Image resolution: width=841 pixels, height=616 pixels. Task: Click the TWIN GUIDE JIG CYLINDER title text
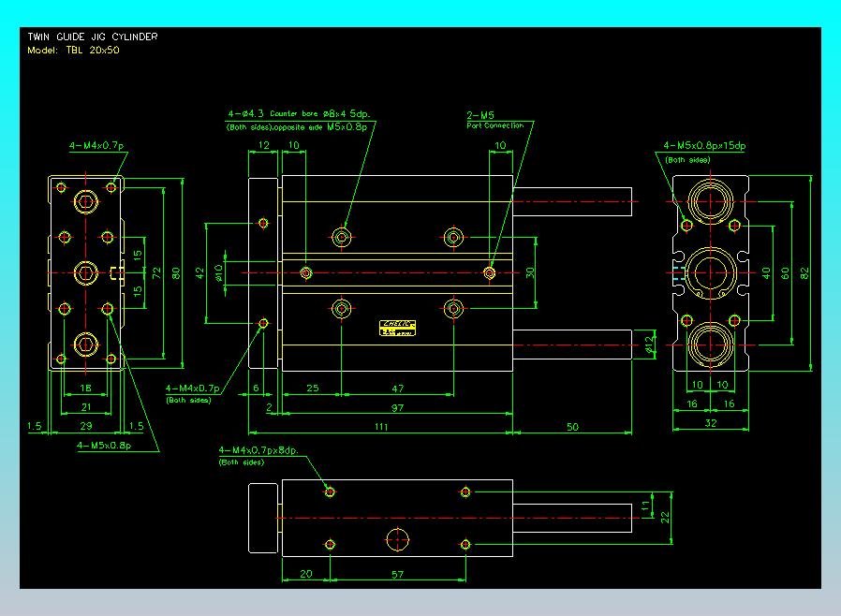pos(93,37)
